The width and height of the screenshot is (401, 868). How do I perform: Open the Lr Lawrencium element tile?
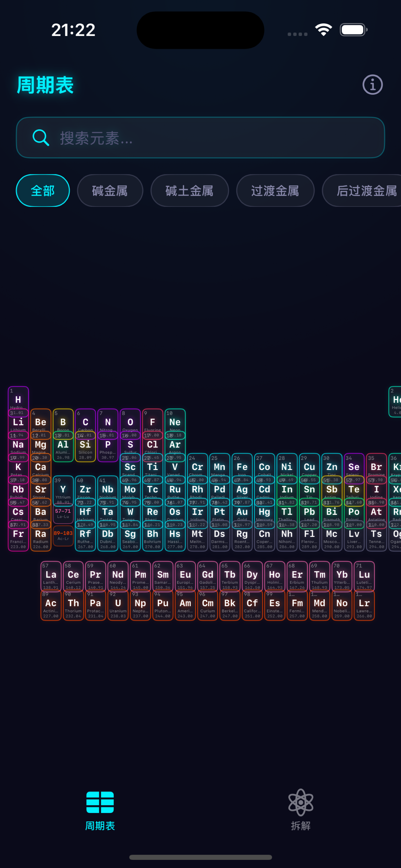pyautogui.click(x=364, y=606)
